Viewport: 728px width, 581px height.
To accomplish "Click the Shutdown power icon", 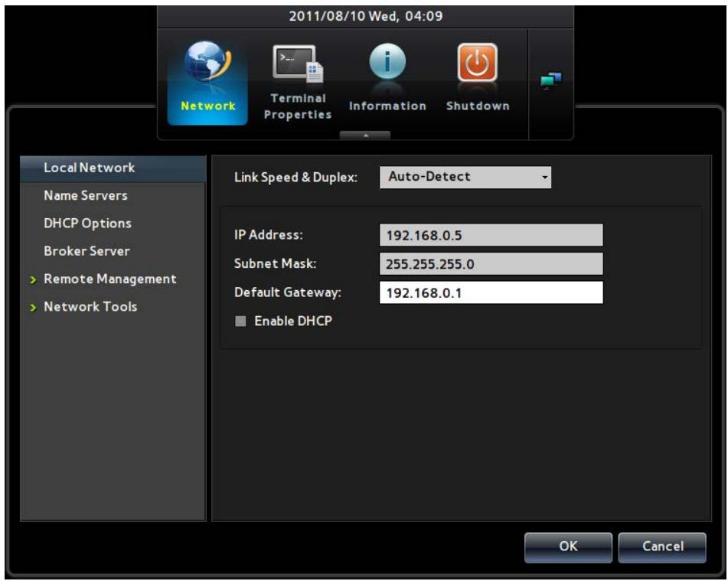I will 477,62.
